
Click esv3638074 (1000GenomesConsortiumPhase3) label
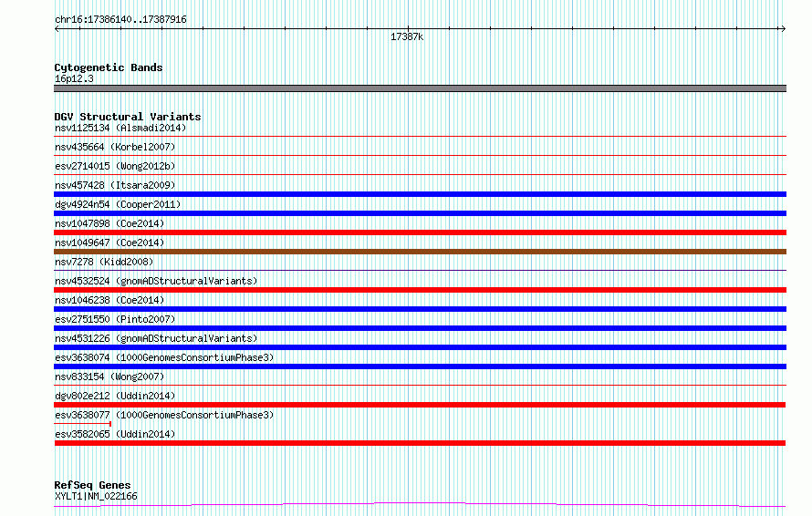(x=164, y=357)
